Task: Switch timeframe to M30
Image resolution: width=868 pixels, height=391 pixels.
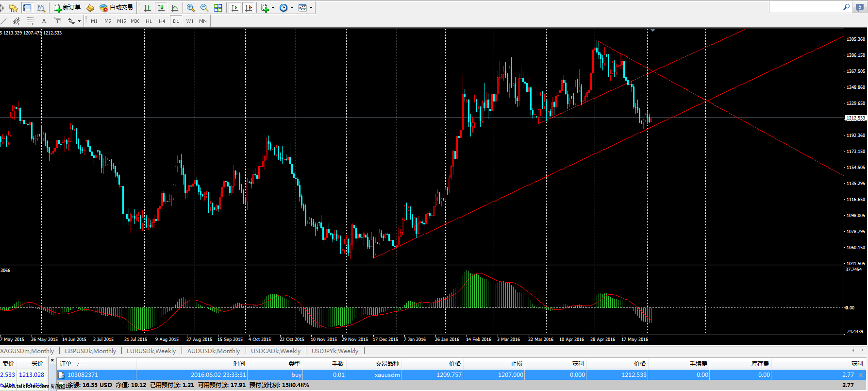Action: pos(135,21)
